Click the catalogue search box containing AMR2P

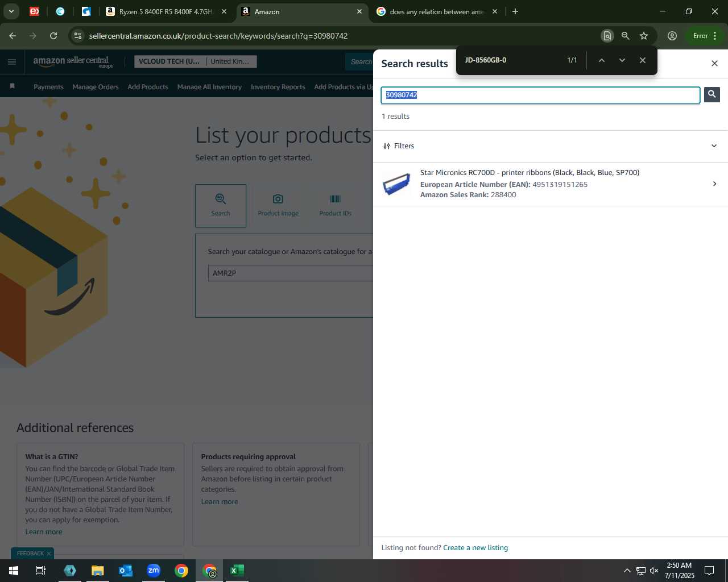coord(290,273)
